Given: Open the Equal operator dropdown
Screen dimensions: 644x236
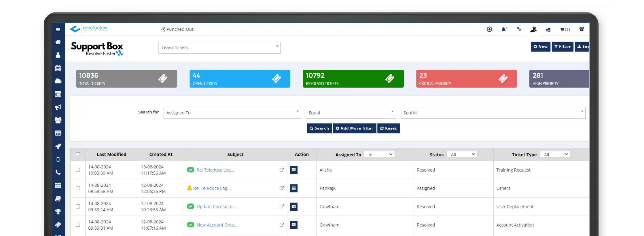Looking at the screenshot, I should click(x=351, y=113).
